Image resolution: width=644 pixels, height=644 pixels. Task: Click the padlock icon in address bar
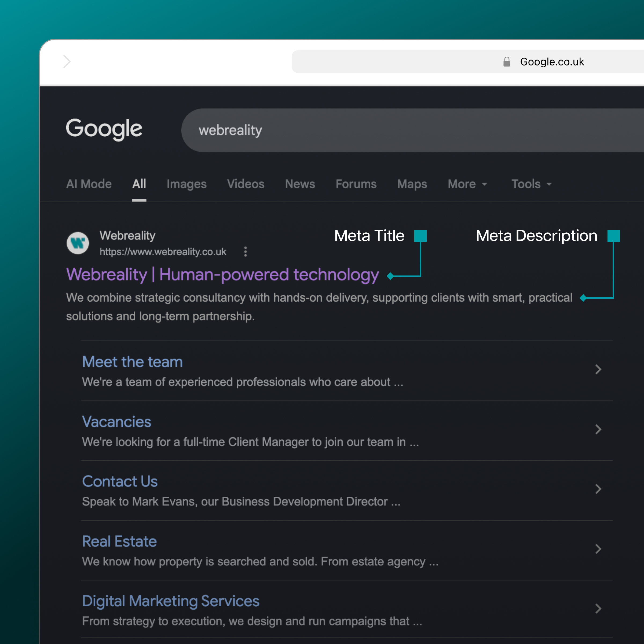[507, 62]
